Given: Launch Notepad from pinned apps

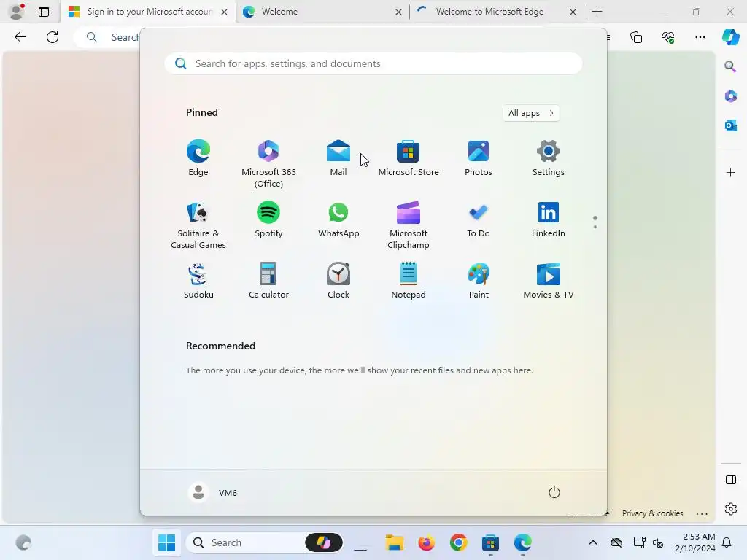Looking at the screenshot, I should 409,281.
